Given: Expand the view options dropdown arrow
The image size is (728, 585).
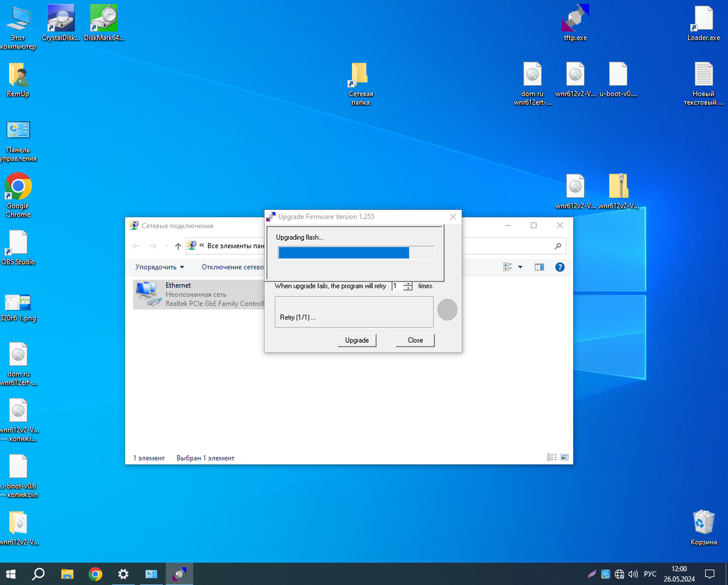Looking at the screenshot, I should pyautogui.click(x=520, y=267).
